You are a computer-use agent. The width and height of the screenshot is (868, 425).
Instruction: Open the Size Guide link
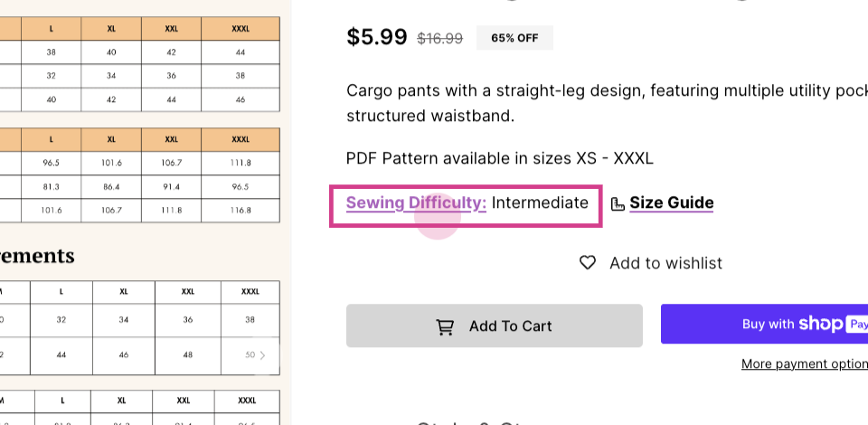pos(672,203)
